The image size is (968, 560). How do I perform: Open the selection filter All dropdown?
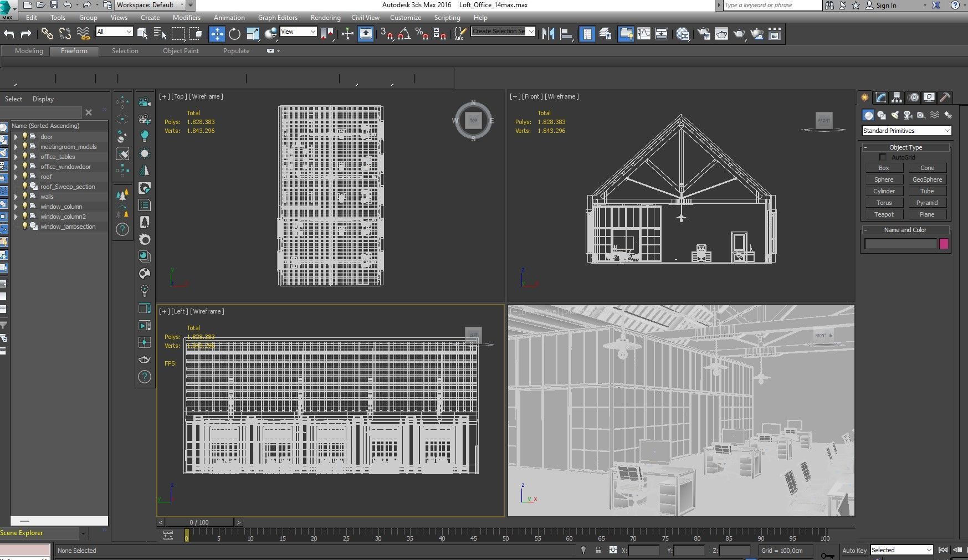point(114,32)
